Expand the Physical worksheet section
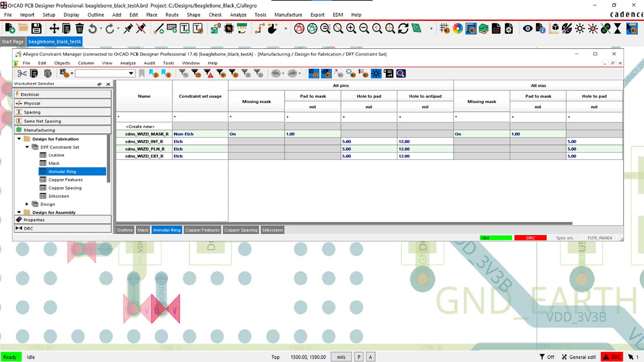The width and height of the screenshot is (644, 362). tap(63, 103)
